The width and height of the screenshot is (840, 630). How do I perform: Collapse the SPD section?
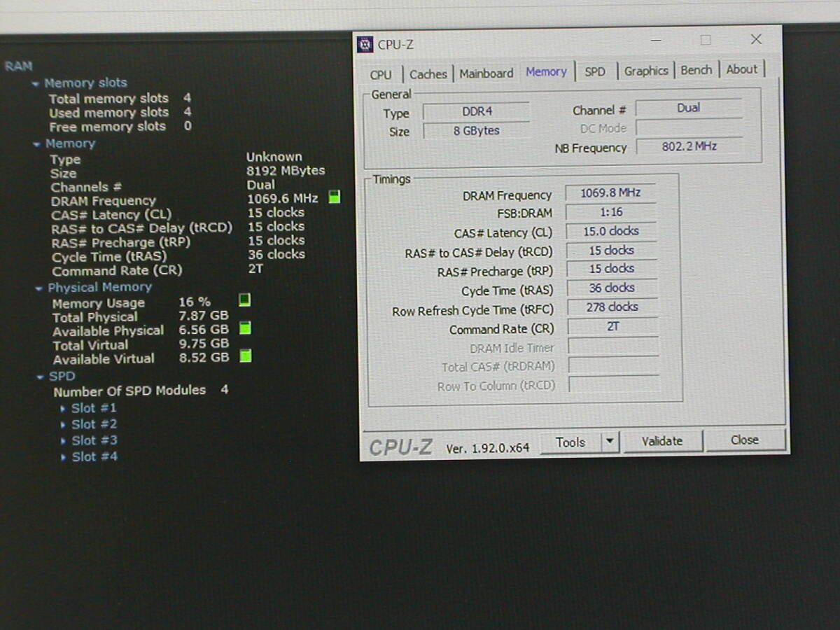(41, 377)
